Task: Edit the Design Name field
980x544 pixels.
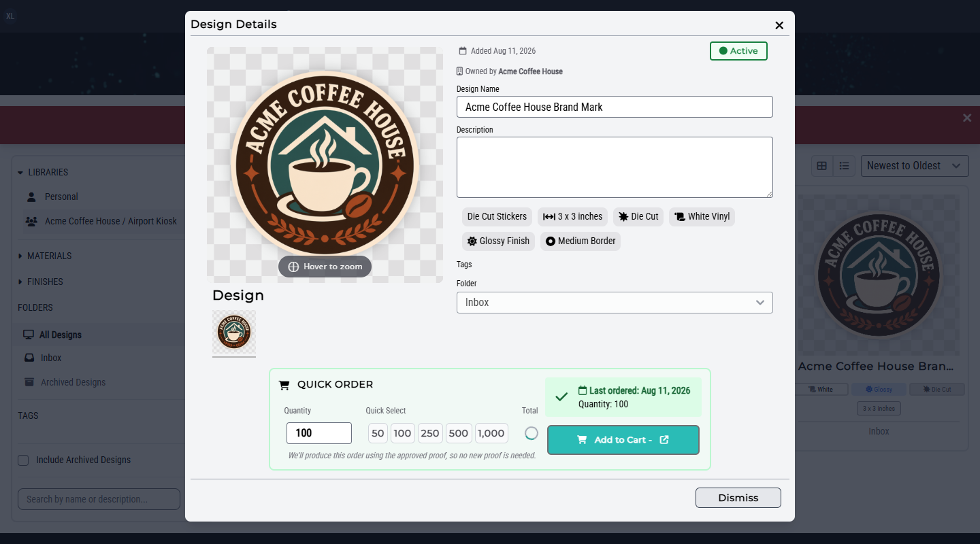Action: coord(615,107)
